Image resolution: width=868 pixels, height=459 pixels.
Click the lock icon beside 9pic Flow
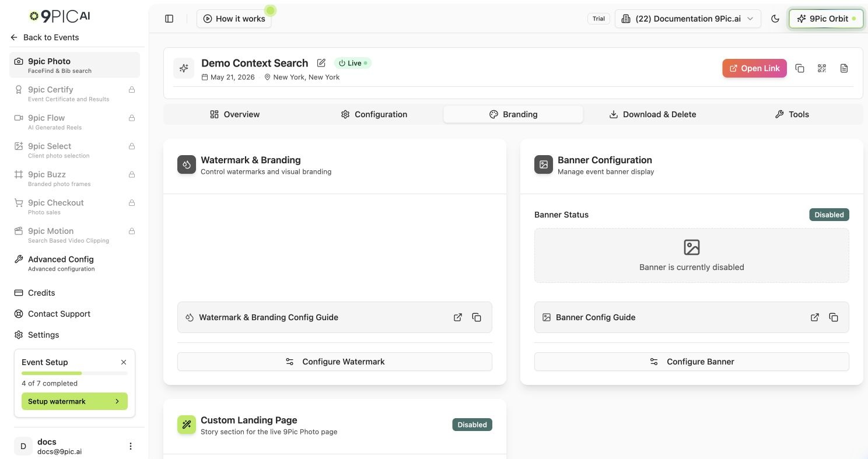132,118
